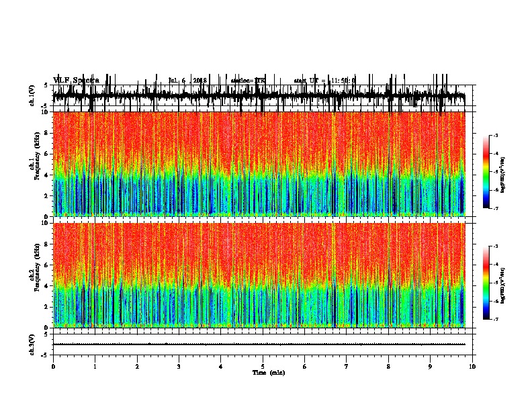Image resolution: width=532 pixels, height=411 pixels.
Task: Click the "4" kHz tick on ch.2 frequency axis
Action: pos(47,286)
